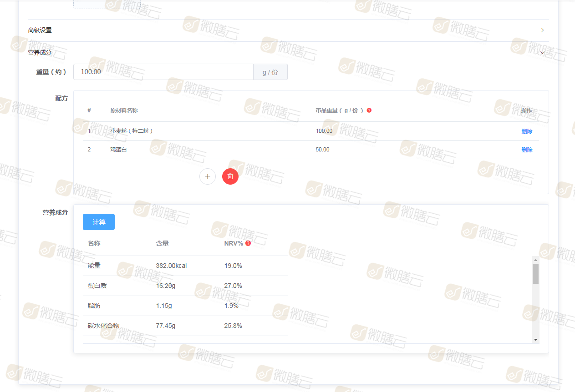Click the nutrition list scrollbar thumb
Image resolution: width=575 pixels, height=392 pixels.
535,274
